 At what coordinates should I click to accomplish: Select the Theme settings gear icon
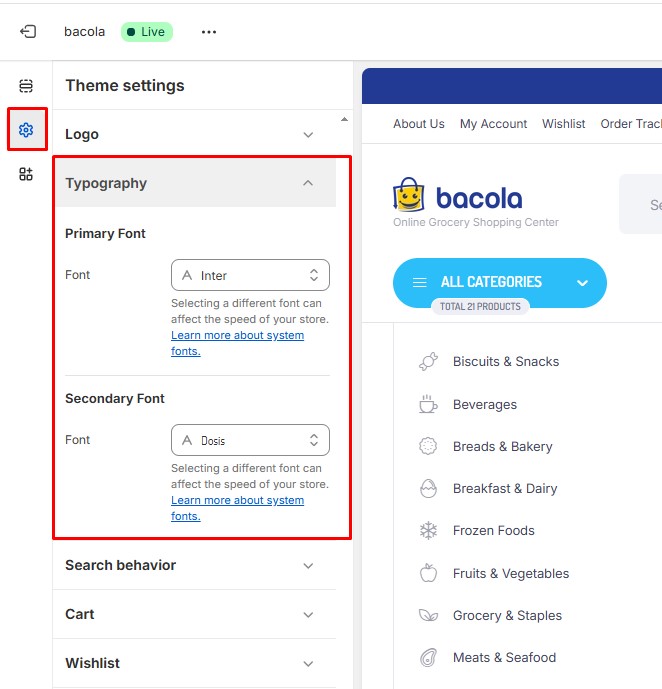click(x=26, y=130)
